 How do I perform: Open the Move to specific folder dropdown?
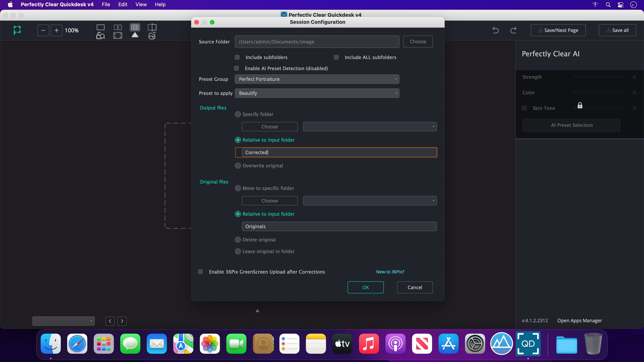[x=370, y=201]
